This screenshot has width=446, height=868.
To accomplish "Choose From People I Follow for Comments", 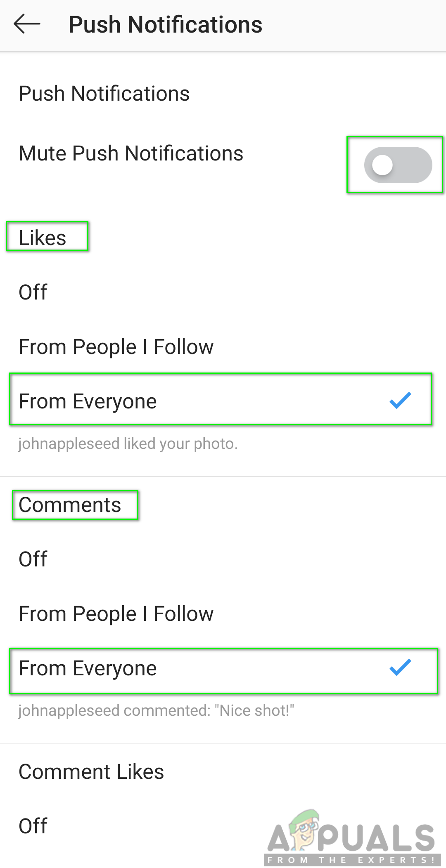I will click(x=116, y=613).
